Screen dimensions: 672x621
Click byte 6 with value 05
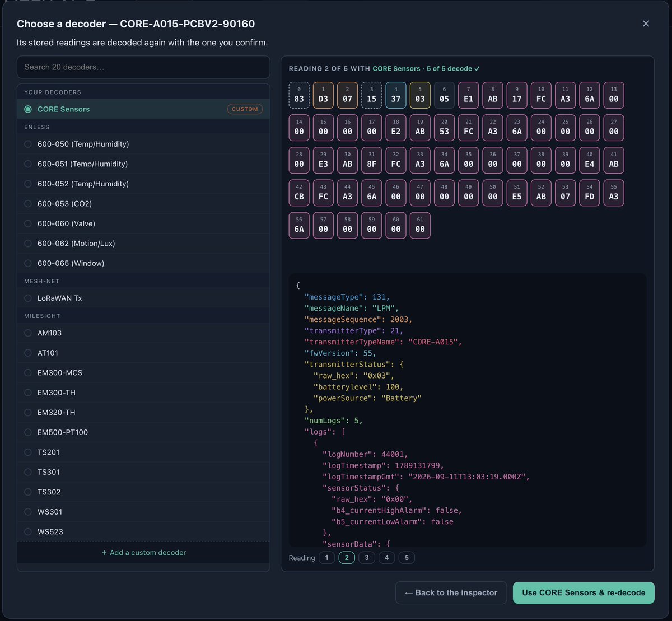[444, 95]
